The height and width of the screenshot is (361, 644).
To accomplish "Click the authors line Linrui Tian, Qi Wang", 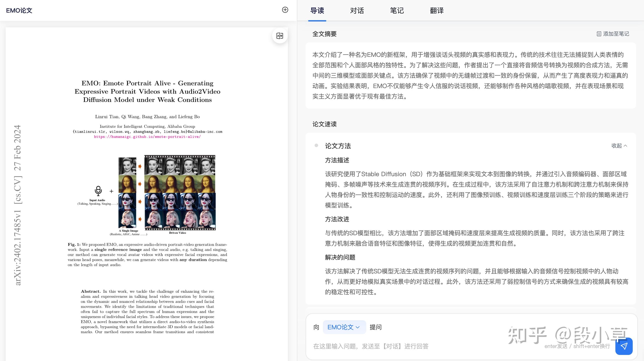I will click(x=147, y=117).
